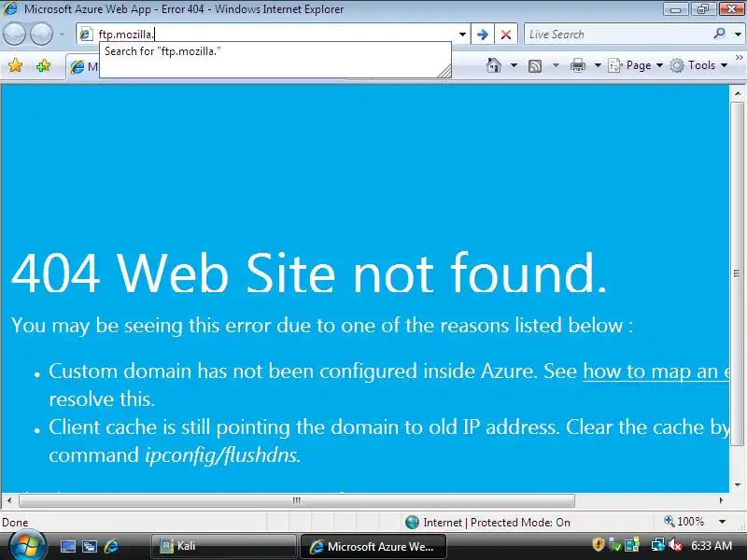Click the Live Search magnifier icon
This screenshot has height=560, width=747.
pos(719,34)
